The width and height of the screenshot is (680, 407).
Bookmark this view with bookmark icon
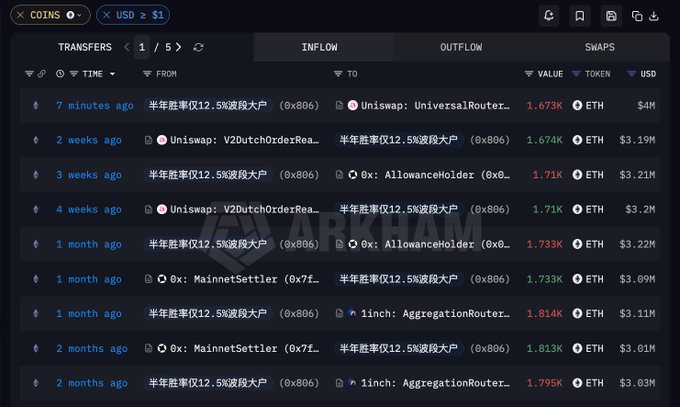point(579,16)
